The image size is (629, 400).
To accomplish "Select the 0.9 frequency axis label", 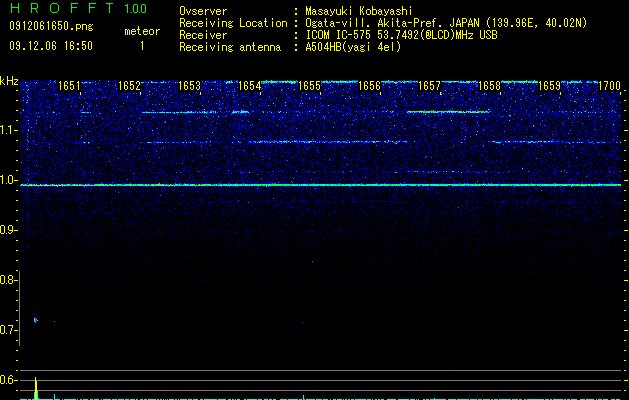I will [8, 230].
